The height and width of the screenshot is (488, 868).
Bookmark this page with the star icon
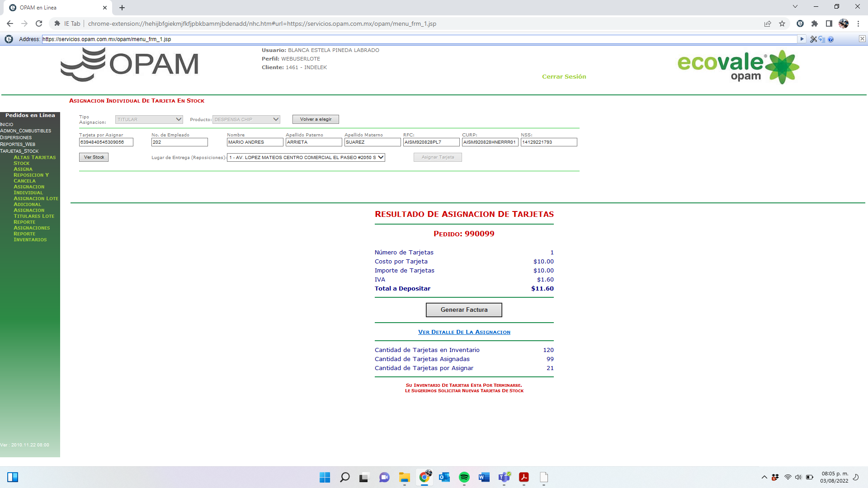tap(782, 23)
